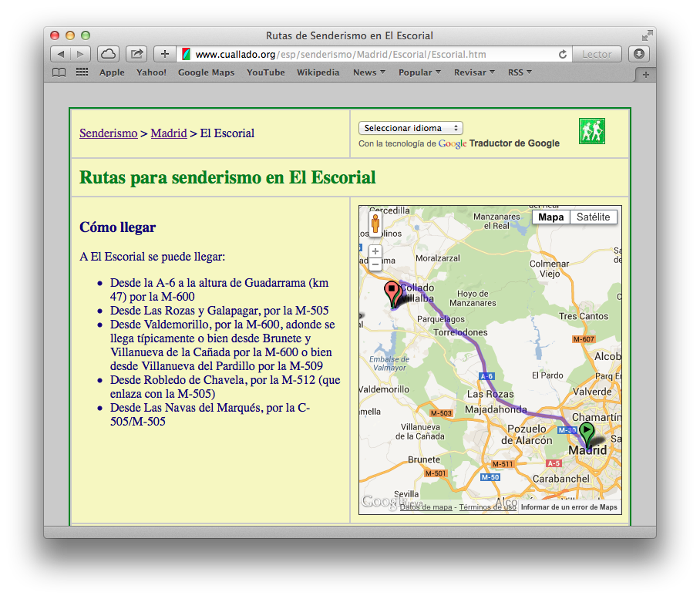Click the Hoyo de Manzanares map label

tap(473, 298)
